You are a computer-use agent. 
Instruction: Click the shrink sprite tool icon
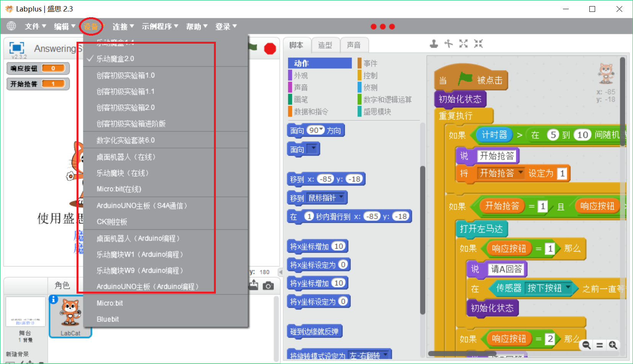point(478,44)
